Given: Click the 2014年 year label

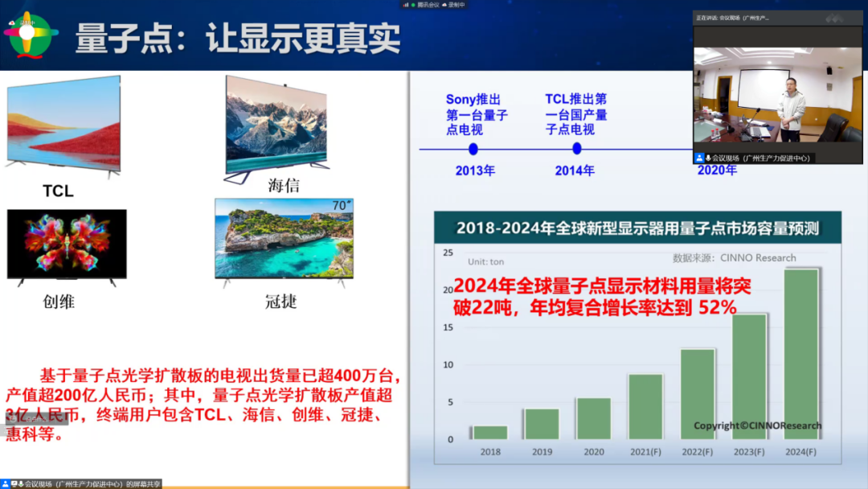Looking at the screenshot, I should pos(575,171).
